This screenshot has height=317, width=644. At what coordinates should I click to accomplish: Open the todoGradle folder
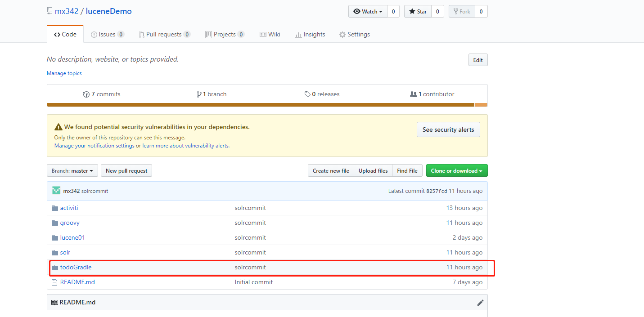[x=76, y=267]
